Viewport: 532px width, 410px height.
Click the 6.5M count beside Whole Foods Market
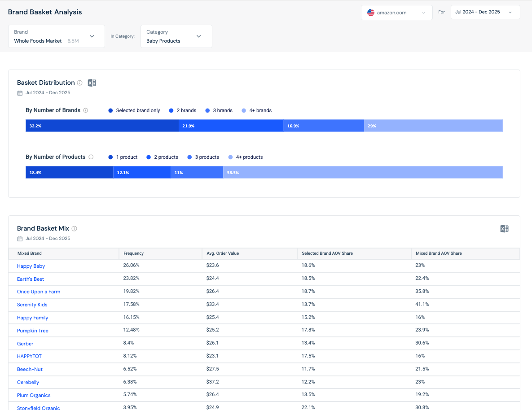tap(73, 41)
